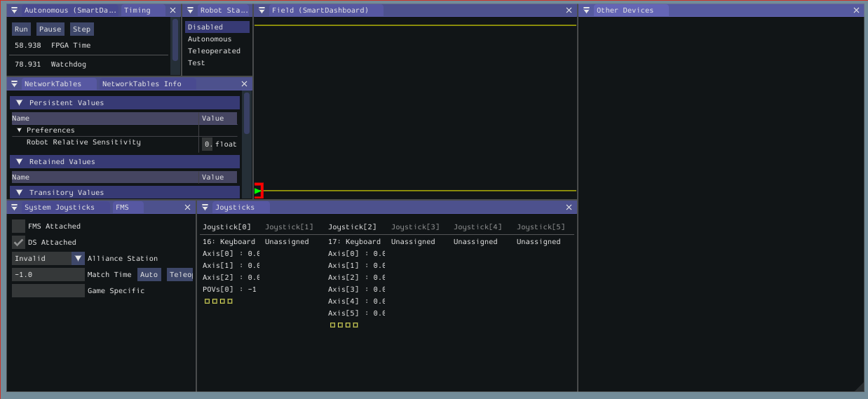
Task: Collapse the Joysticks window triangle icon
Action: [x=205, y=208]
